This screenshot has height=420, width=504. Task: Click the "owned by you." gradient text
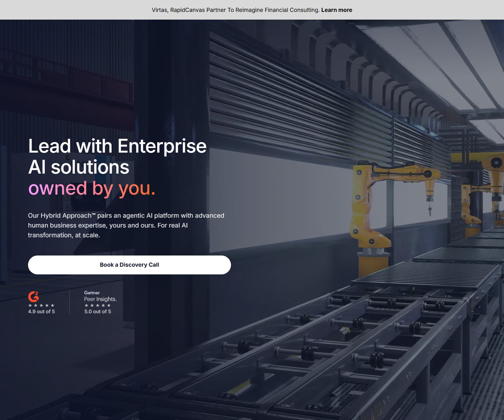tap(92, 188)
